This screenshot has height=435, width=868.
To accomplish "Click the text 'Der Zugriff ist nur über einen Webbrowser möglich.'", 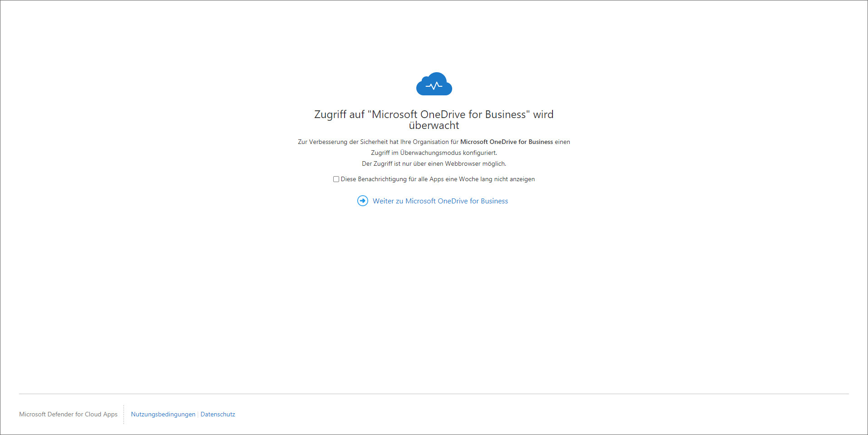I will click(434, 163).
